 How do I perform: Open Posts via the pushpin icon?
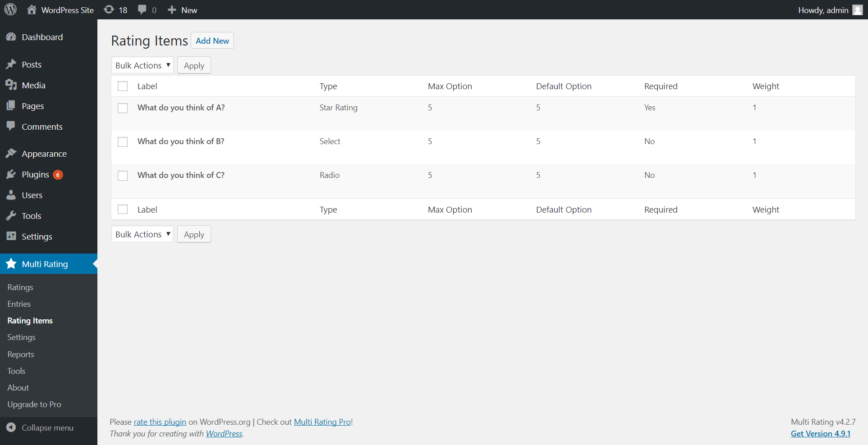click(11, 64)
